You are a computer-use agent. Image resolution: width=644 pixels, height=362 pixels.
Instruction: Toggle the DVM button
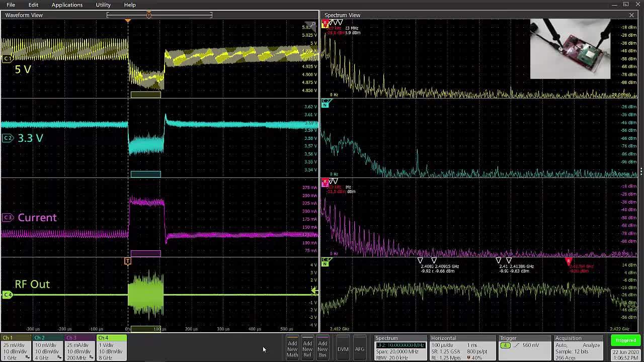coord(343,348)
